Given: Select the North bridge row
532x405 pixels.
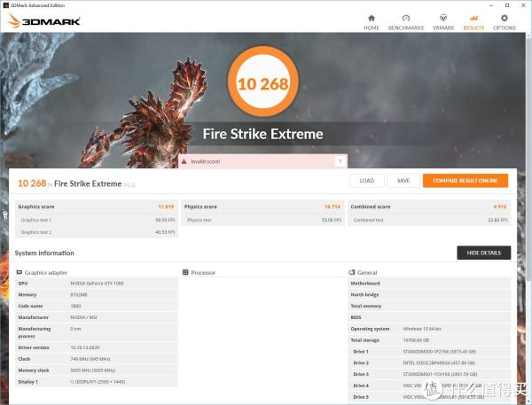Looking at the screenshot, I should (429, 294).
